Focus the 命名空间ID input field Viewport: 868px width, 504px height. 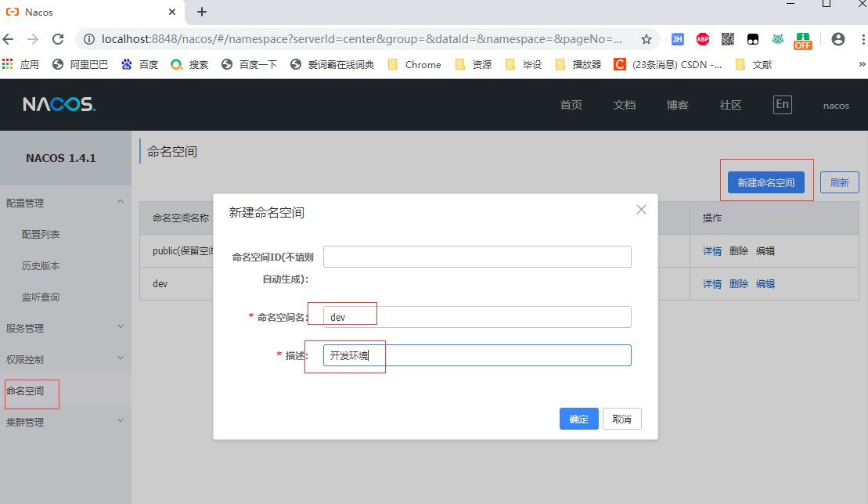[x=477, y=257]
